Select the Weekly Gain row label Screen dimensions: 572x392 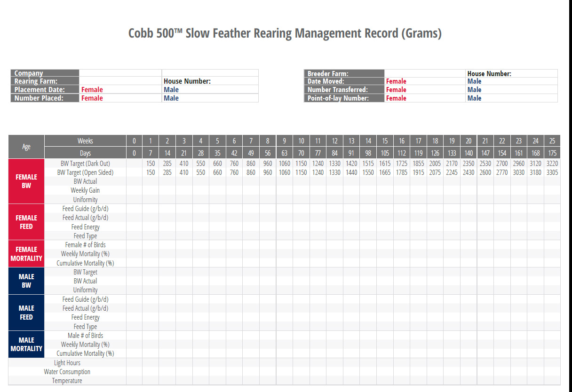click(85, 190)
